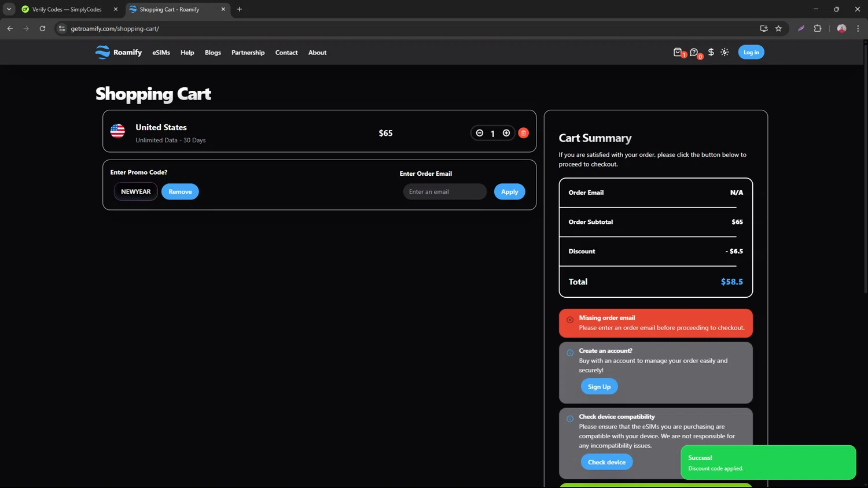The image size is (868, 488).
Task: Click the United States flag icon
Action: (117, 131)
